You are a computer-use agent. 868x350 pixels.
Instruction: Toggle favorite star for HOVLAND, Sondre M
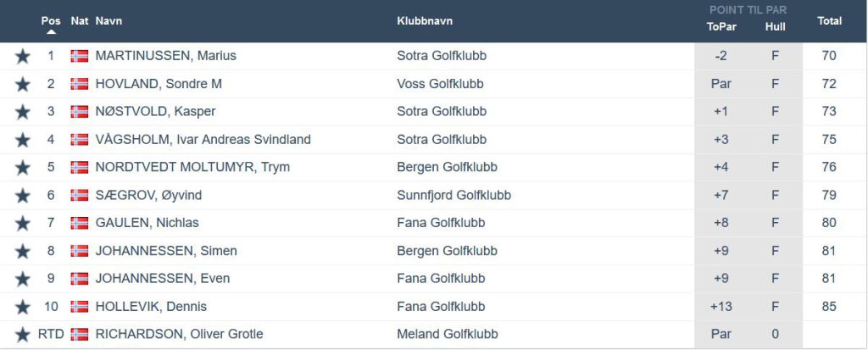23,85
